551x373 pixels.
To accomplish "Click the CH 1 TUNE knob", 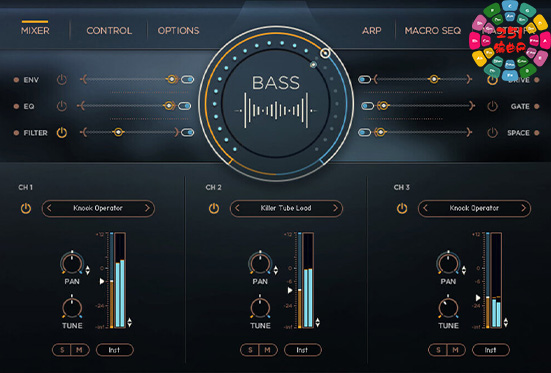I will [x=72, y=307].
